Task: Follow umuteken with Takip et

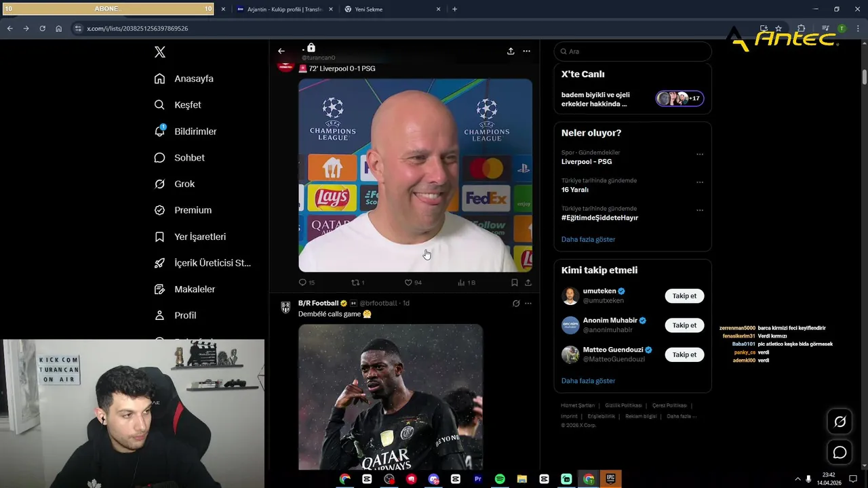Action: [684, 296]
